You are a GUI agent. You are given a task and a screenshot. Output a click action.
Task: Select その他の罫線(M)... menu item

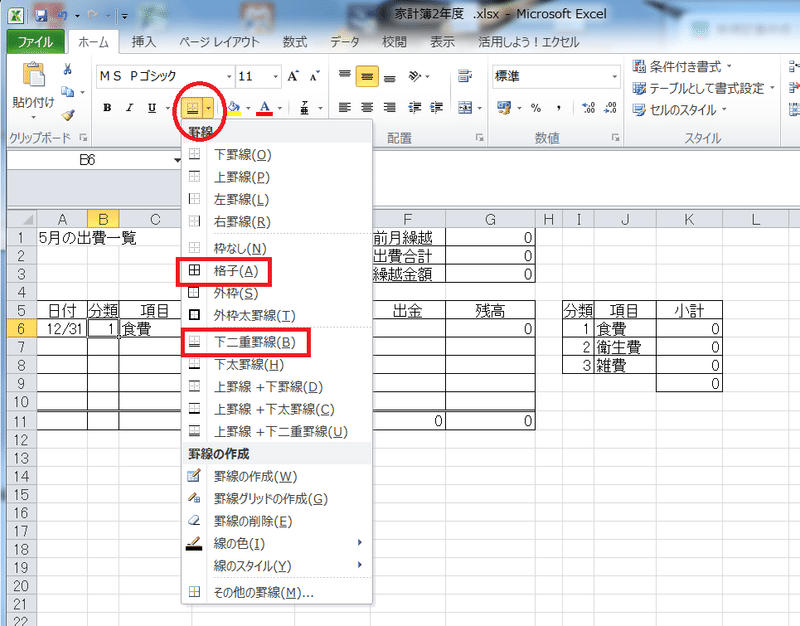pos(276,593)
